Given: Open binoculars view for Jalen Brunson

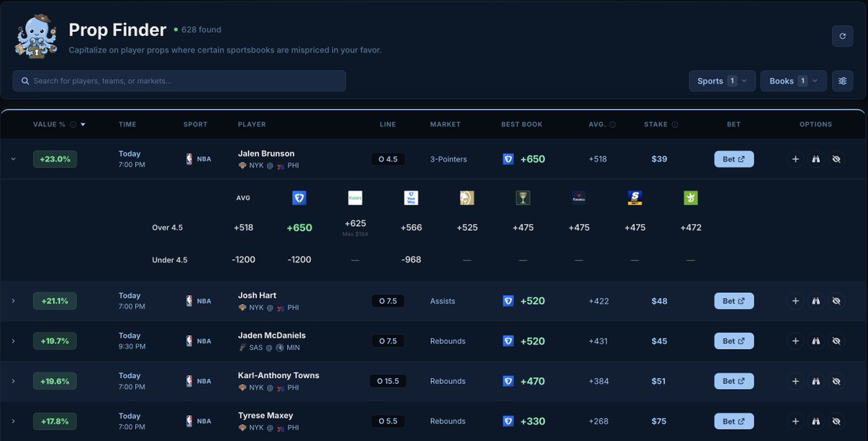Looking at the screenshot, I should click(x=816, y=159).
